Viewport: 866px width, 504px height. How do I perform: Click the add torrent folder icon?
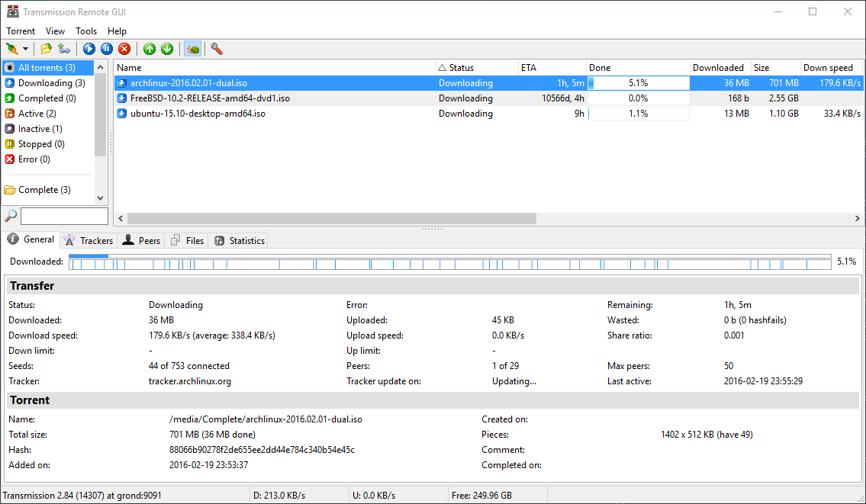point(47,49)
